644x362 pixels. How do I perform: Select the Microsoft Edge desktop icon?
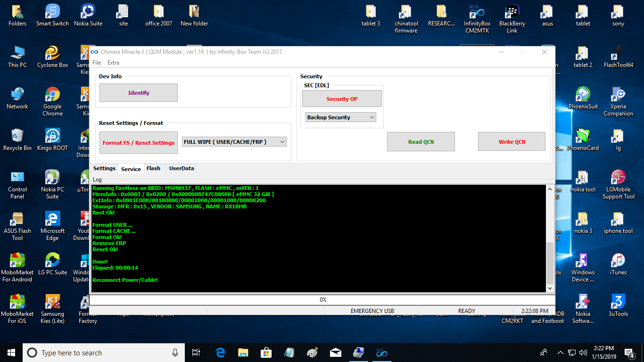[x=53, y=227]
